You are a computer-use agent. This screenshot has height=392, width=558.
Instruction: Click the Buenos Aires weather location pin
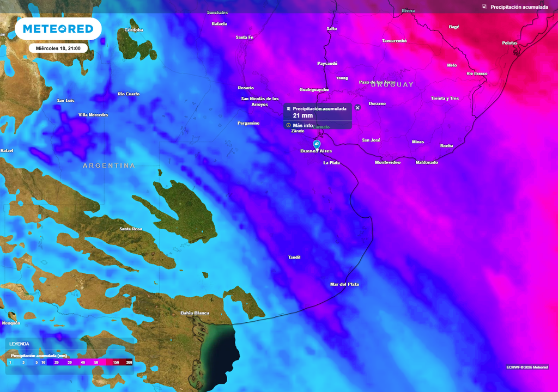pos(317,144)
